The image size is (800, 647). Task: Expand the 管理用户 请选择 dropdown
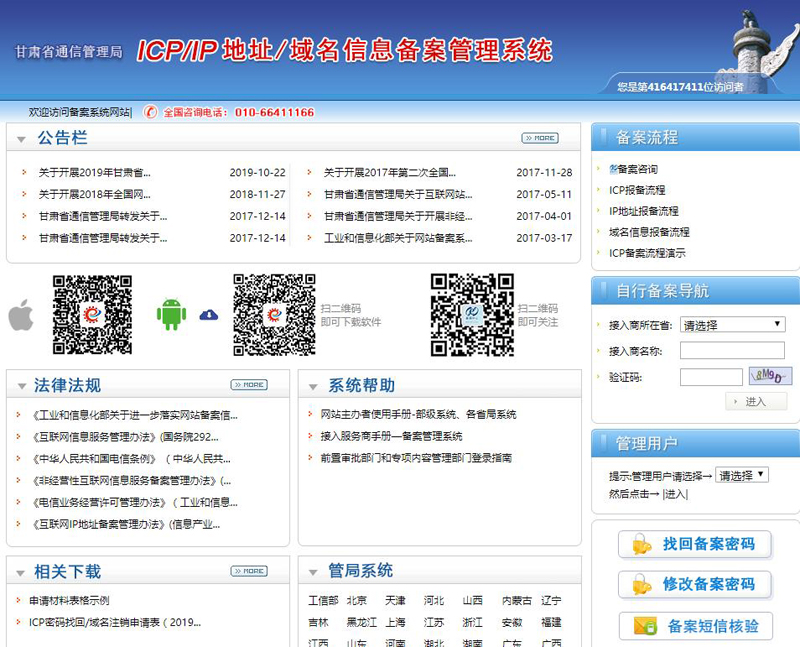point(742,475)
